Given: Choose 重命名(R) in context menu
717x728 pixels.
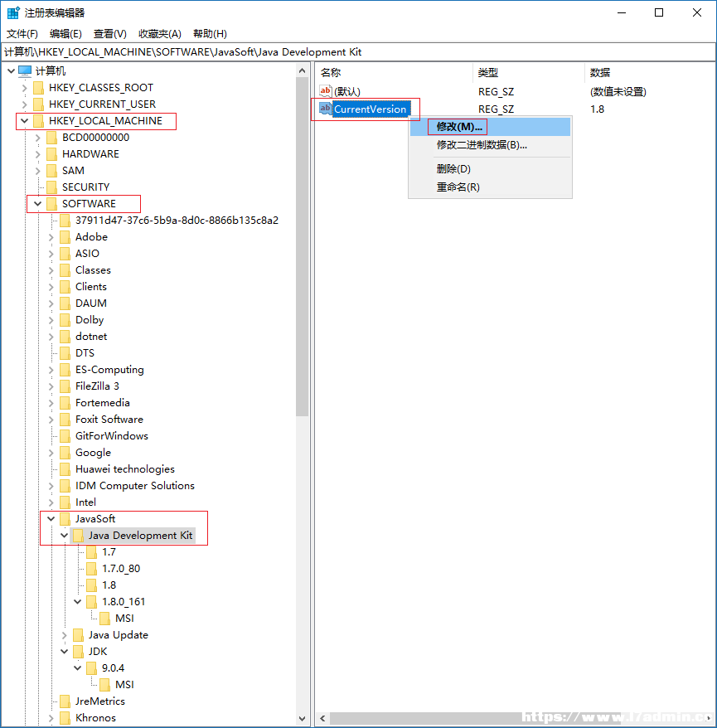Looking at the screenshot, I should coord(490,187).
